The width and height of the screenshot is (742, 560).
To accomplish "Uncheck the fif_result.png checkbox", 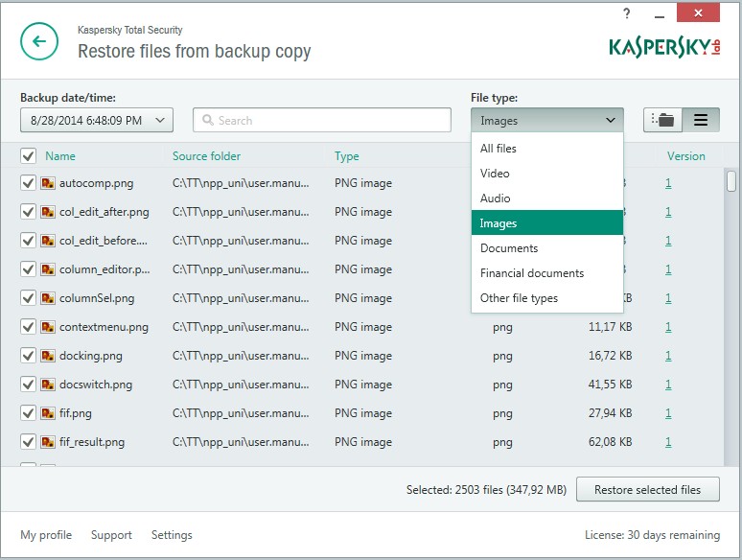I will (29, 442).
